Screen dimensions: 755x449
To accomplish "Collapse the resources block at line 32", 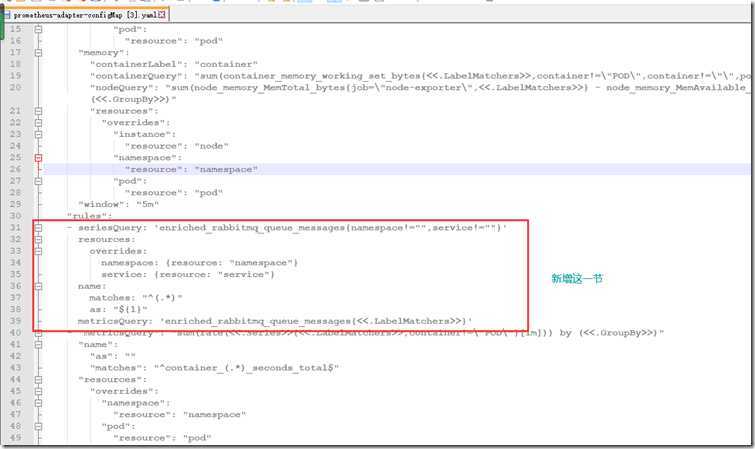I will (38, 239).
